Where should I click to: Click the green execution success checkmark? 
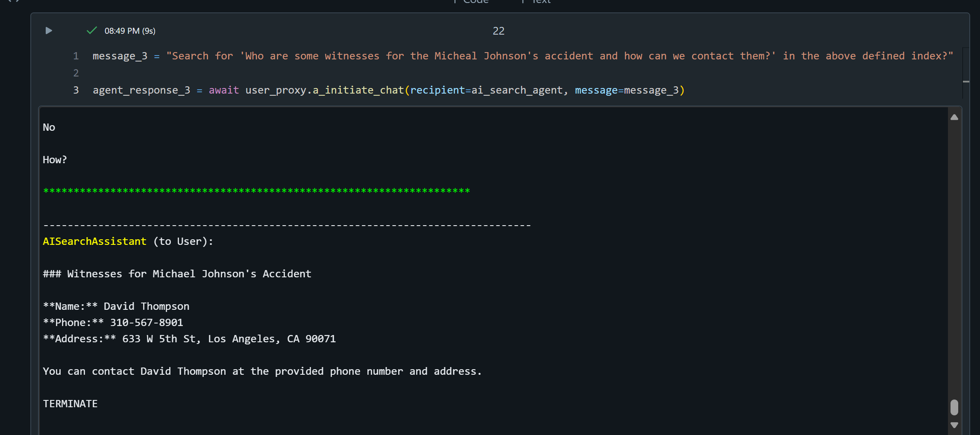pyautogui.click(x=91, y=31)
